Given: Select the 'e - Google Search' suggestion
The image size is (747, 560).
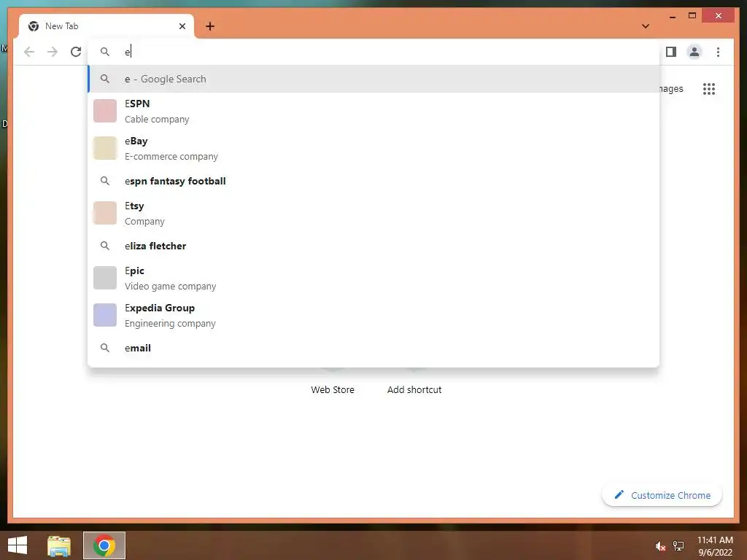Looking at the screenshot, I should tap(373, 79).
